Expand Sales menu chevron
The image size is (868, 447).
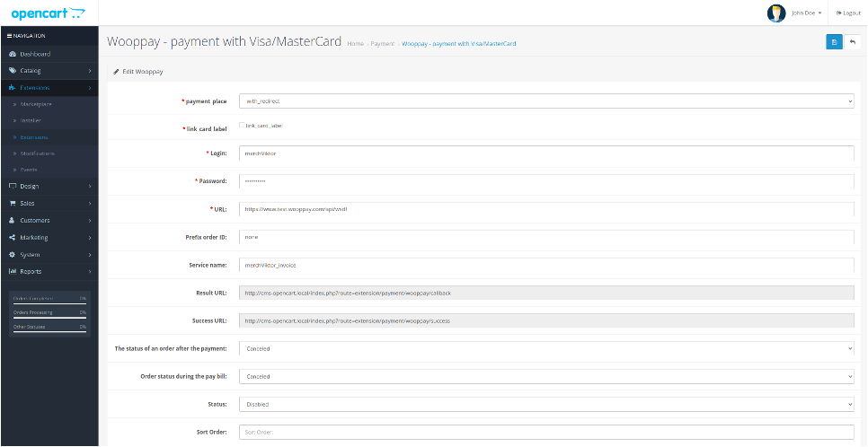[x=90, y=203]
